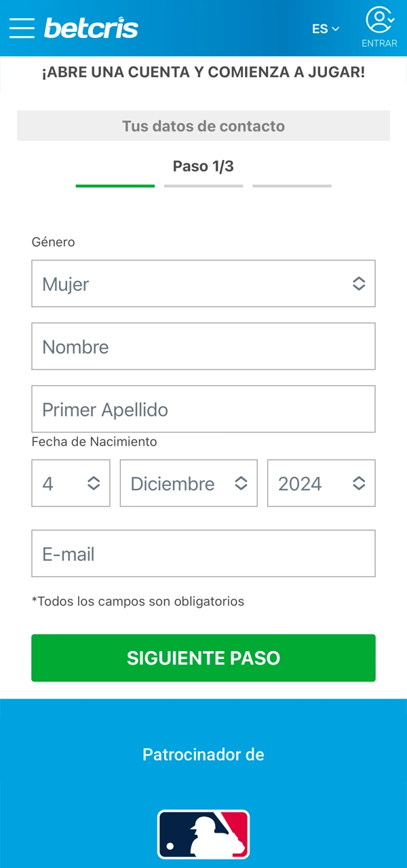Click the E-mail input field
The height and width of the screenshot is (868, 407).
pos(203,553)
